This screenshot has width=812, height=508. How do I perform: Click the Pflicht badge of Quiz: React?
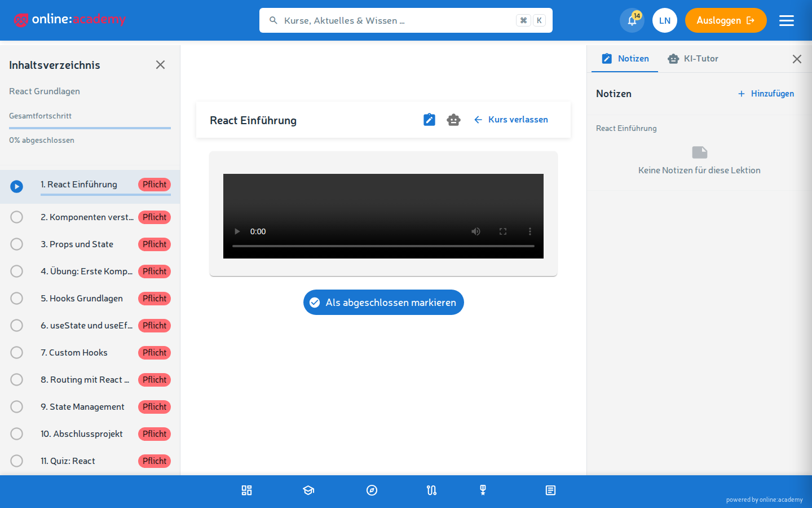(155, 461)
